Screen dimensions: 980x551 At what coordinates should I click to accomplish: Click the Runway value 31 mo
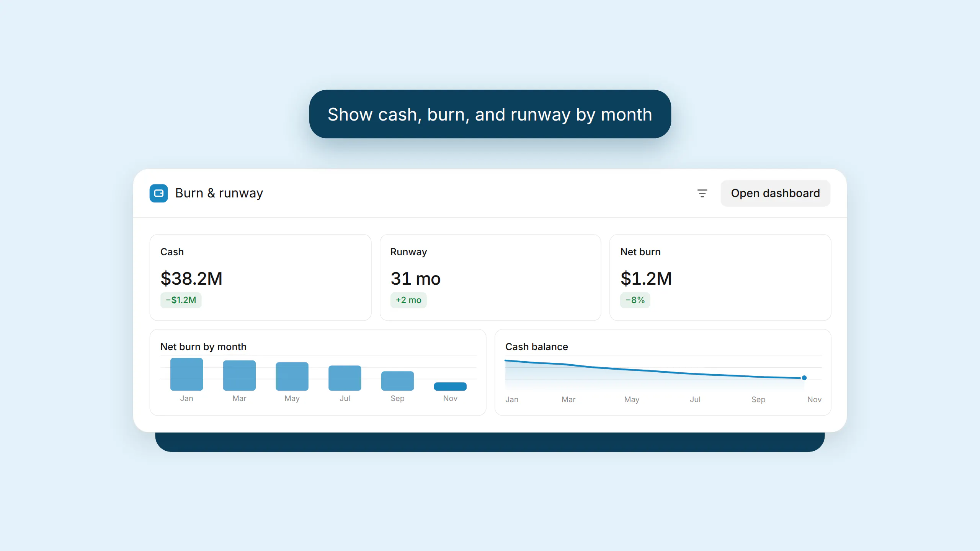(x=415, y=278)
